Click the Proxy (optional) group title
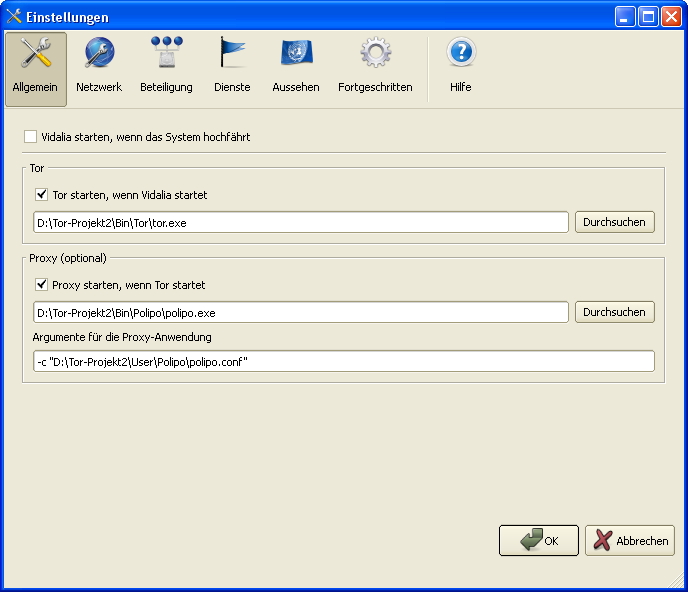The width and height of the screenshot is (688, 592). tap(68, 258)
